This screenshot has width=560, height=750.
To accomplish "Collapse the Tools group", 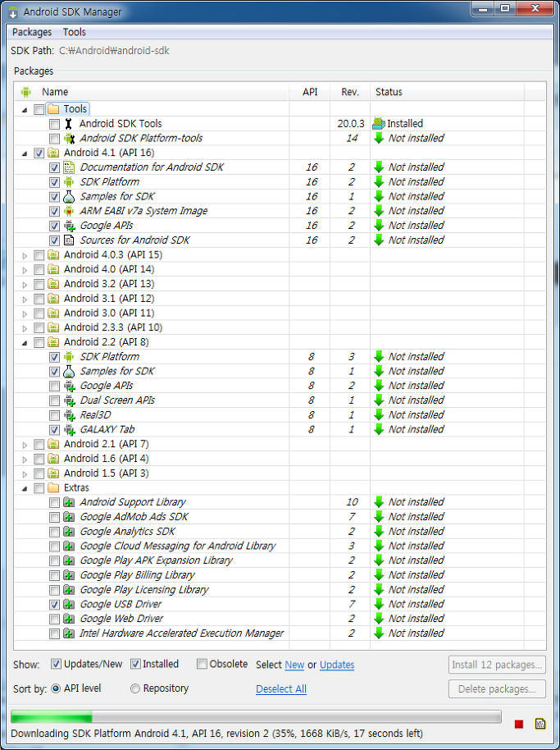I will click(25, 110).
